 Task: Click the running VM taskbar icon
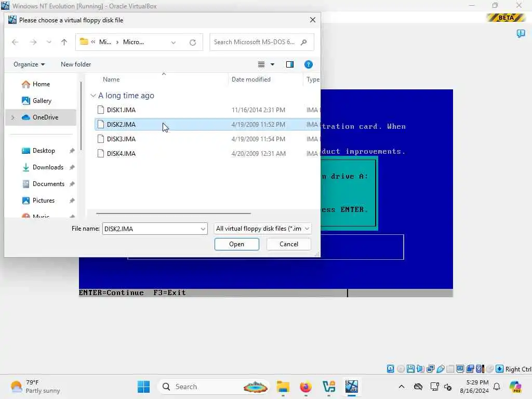[x=352, y=387]
